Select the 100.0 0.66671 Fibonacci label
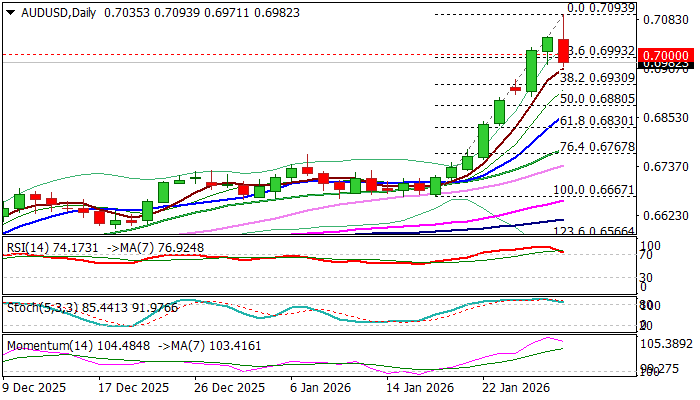700x400 pixels. click(x=594, y=190)
